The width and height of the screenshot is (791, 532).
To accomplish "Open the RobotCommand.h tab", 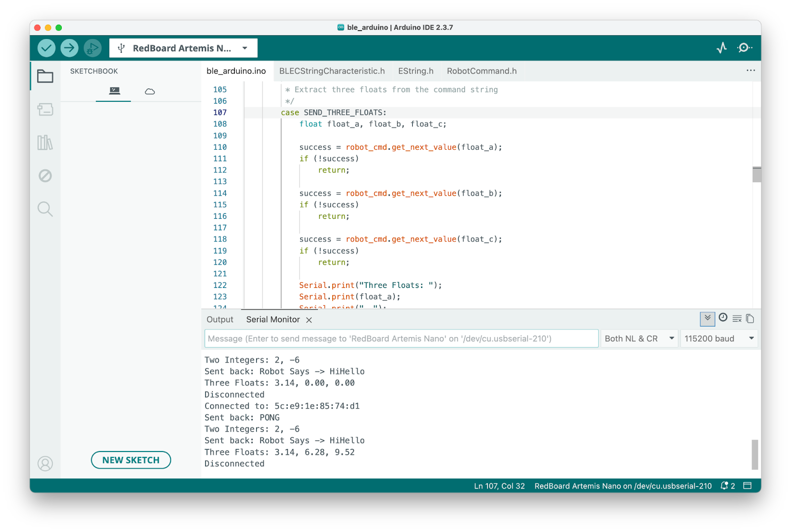I will click(x=481, y=71).
